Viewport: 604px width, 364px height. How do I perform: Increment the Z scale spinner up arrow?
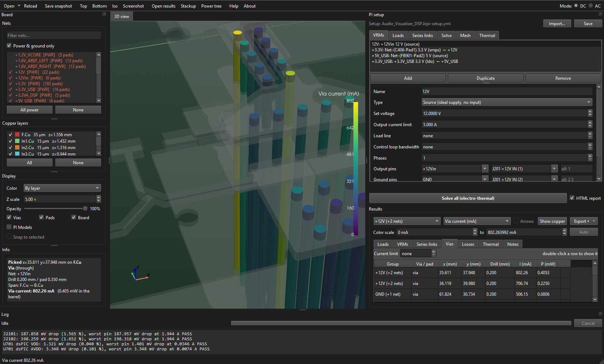point(99,197)
